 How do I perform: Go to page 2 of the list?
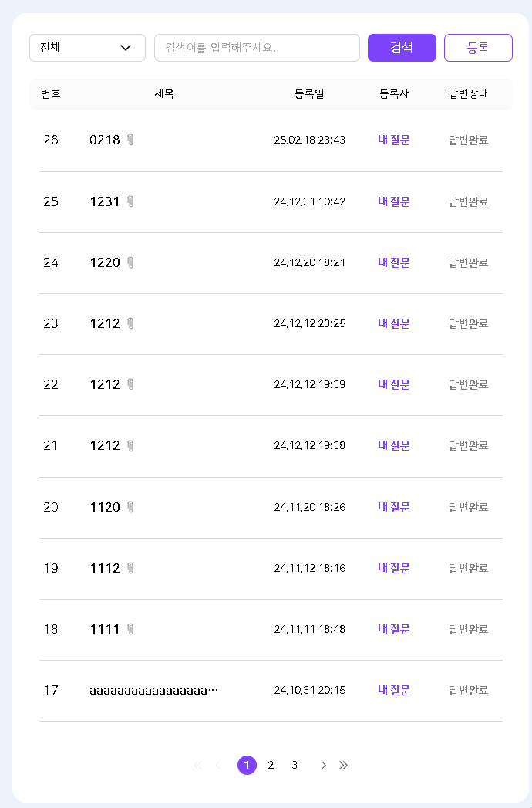click(271, 765)
